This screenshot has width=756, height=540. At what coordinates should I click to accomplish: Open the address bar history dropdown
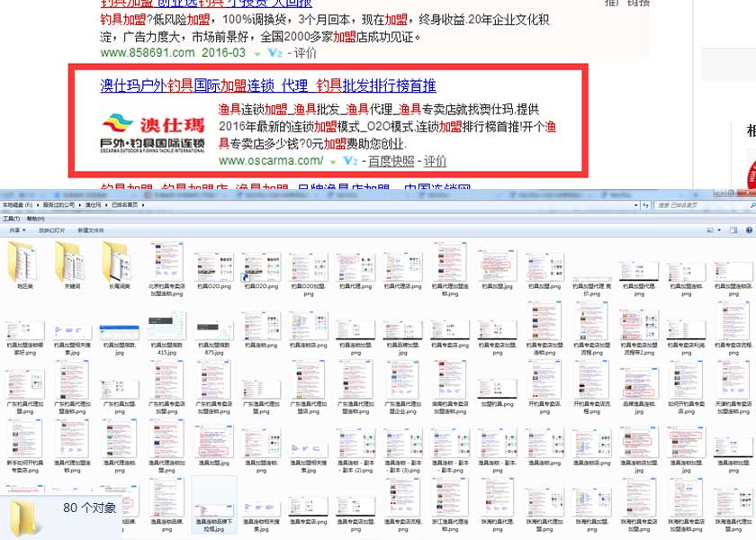(636, 205)
